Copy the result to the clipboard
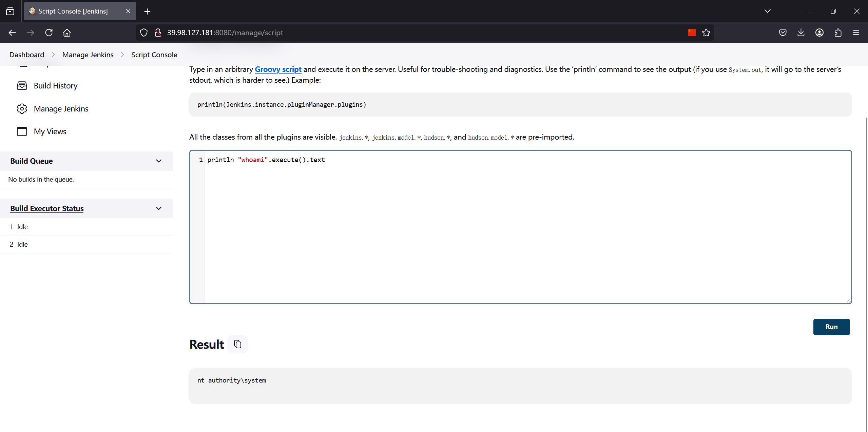The width and height of the screenshot is (868, 432). [238, 344]
